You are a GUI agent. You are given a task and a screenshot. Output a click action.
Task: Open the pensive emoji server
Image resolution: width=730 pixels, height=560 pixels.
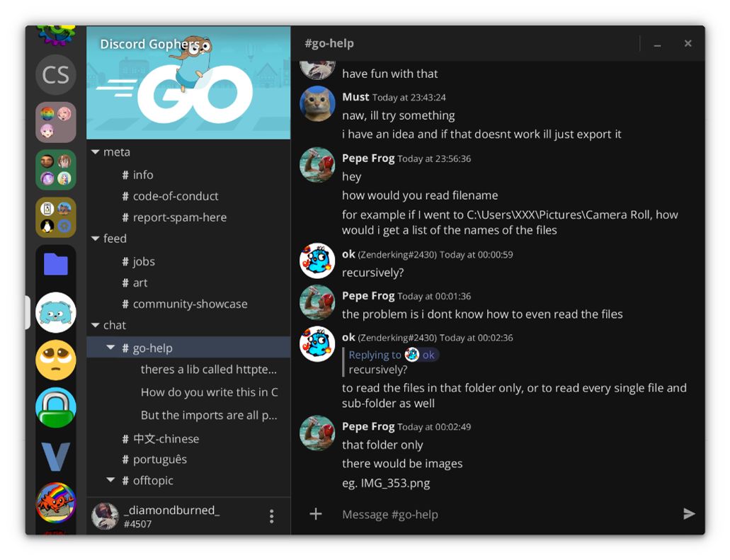pyautogui.click(x=55, y=360)
